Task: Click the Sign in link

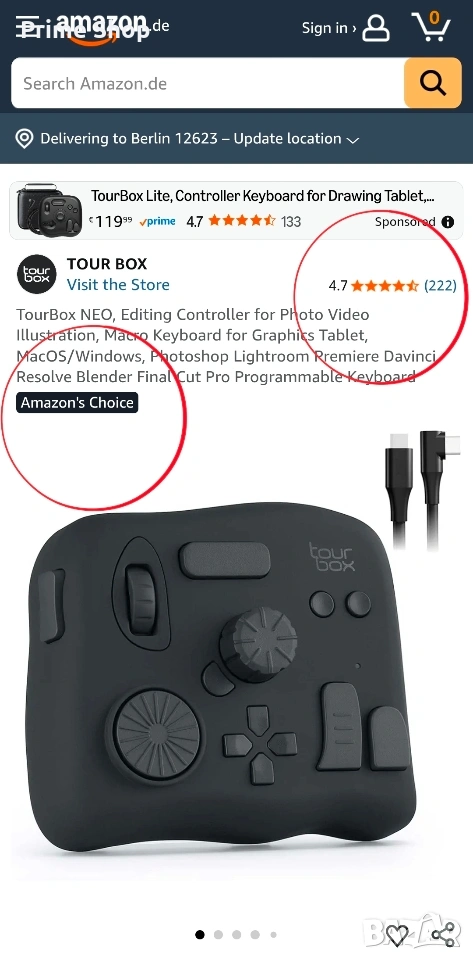Action: (329, 28)
